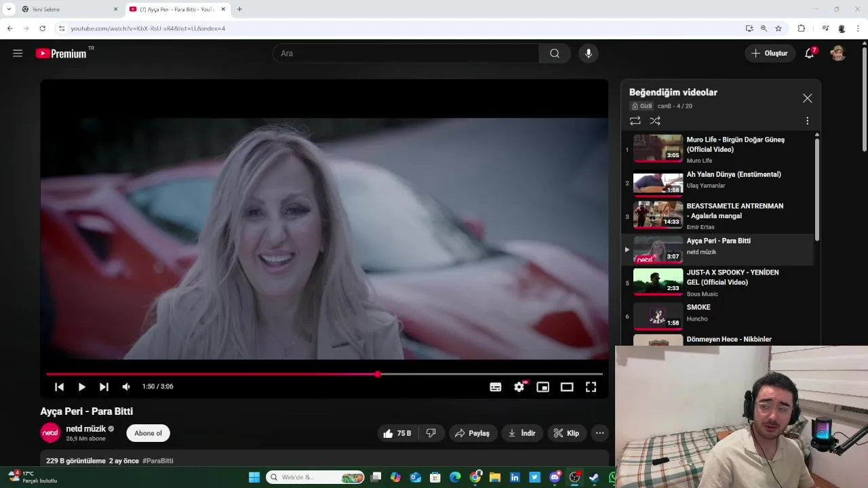Select the Ayça Peri YouTube tab
The image size is (868, 488).
[x=176, y=9]
